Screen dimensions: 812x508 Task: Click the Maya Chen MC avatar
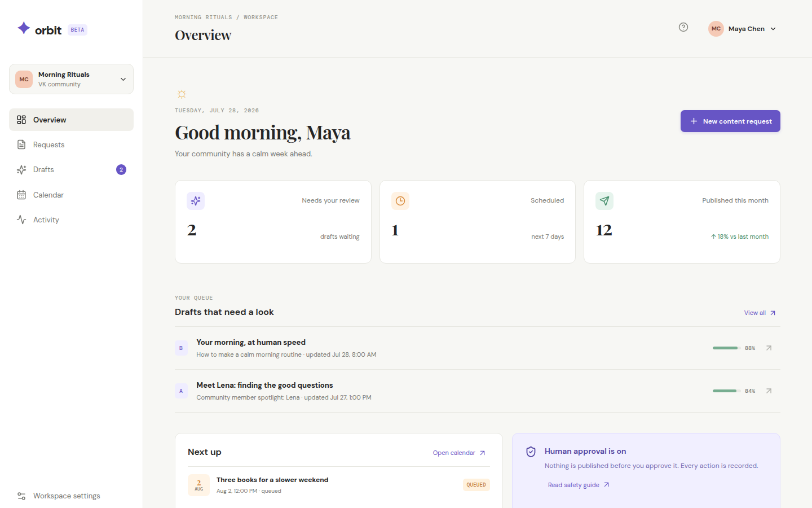tap(716, 29)
